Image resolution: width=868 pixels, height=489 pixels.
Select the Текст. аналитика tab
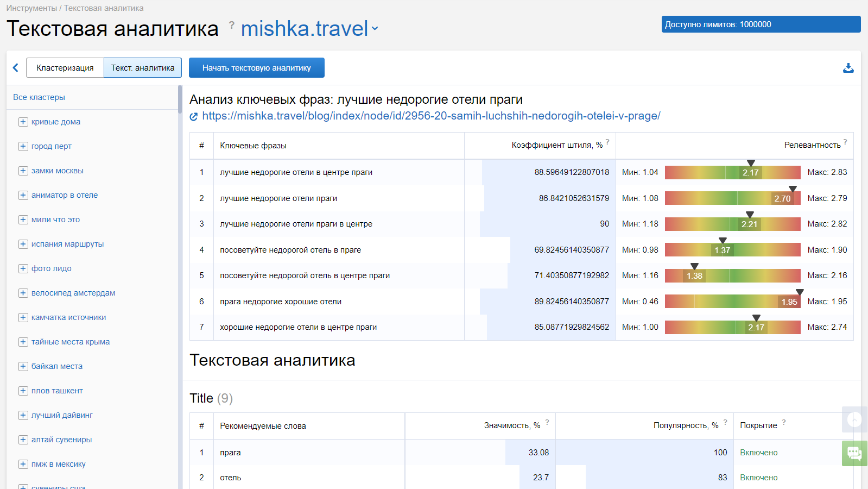click(143, 68)
